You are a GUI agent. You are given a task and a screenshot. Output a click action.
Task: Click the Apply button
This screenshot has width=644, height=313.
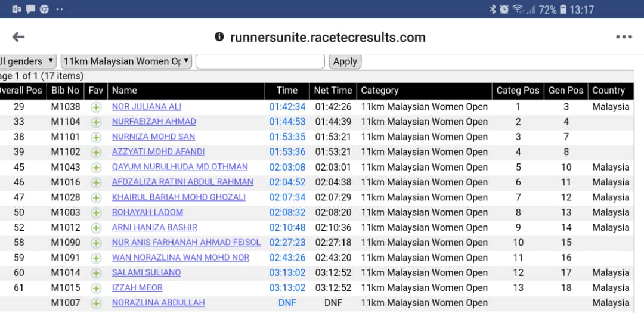[x=345, y=61]
